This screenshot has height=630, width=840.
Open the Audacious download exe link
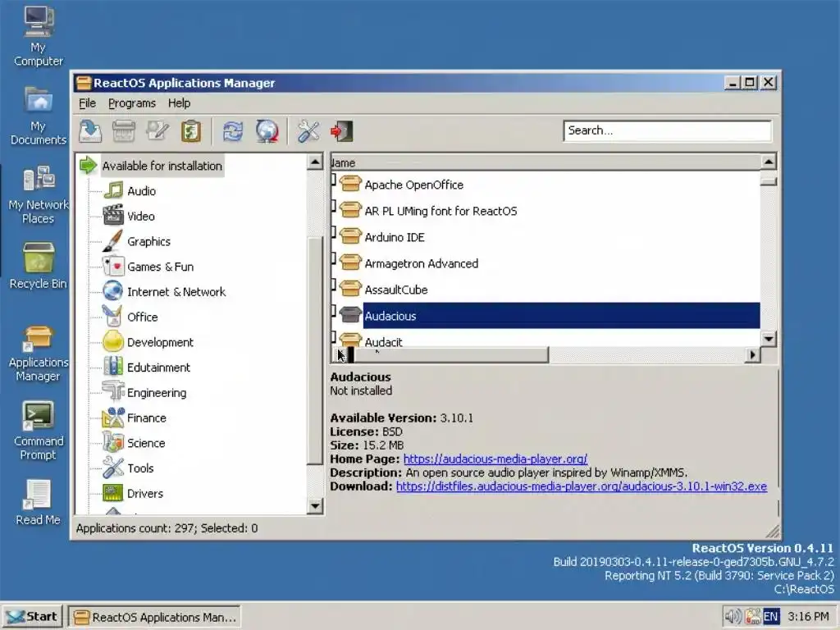point(582,486)
